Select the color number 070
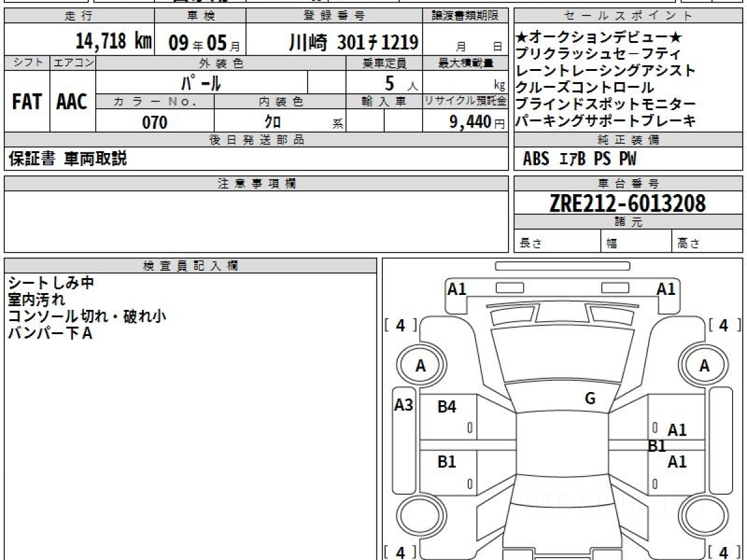 point(155,123)
